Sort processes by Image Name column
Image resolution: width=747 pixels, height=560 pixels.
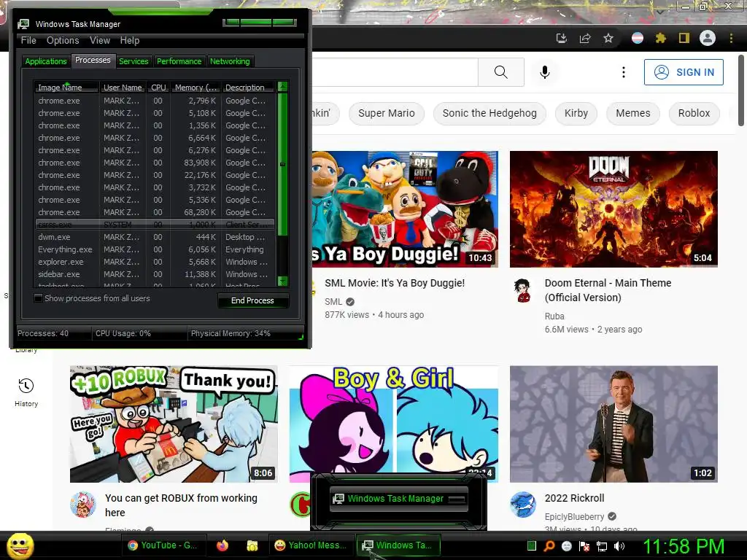66,87
